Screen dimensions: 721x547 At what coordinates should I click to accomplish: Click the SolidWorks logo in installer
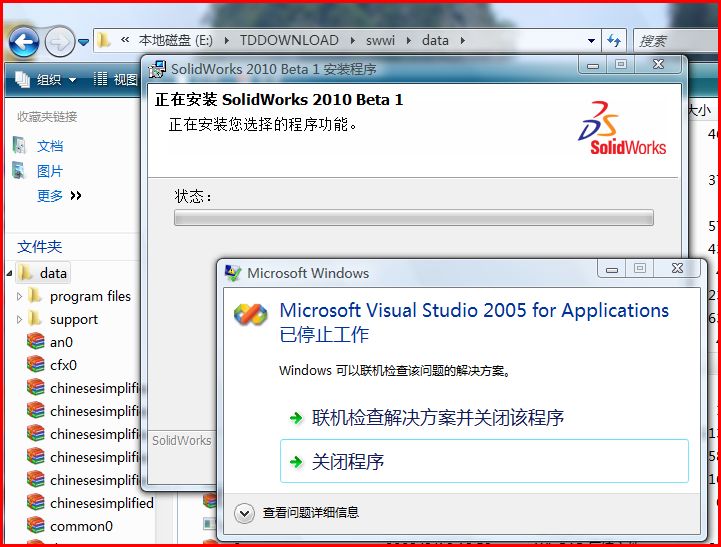pos(622,128)
